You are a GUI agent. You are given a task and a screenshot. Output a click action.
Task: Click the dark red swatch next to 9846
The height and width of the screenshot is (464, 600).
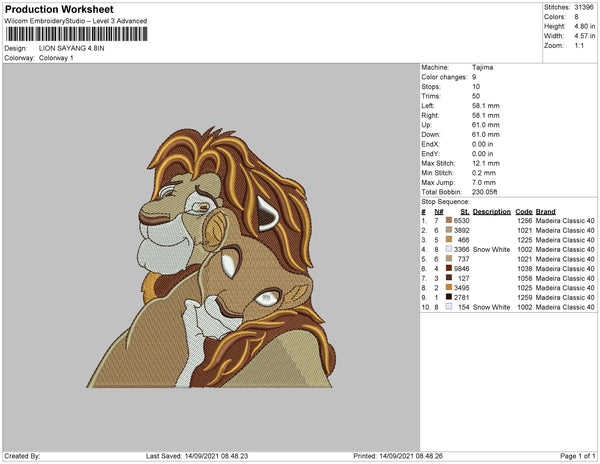[x=449, y=268]
